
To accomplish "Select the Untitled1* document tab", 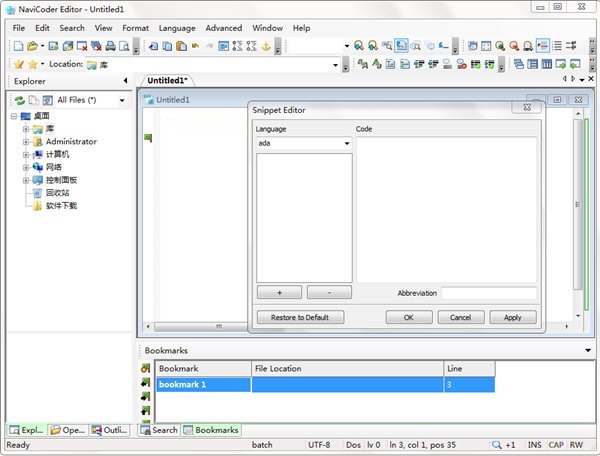I will tap(167, 80).
